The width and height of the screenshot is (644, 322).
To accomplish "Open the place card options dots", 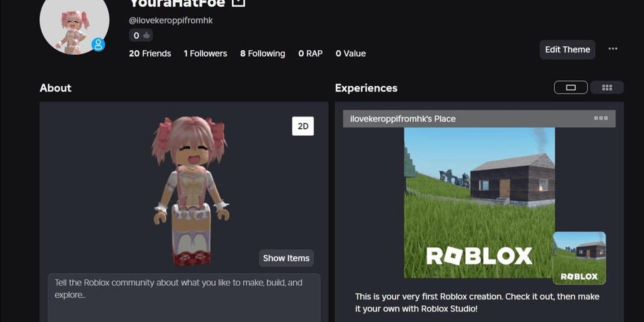I will click(600, 118).
